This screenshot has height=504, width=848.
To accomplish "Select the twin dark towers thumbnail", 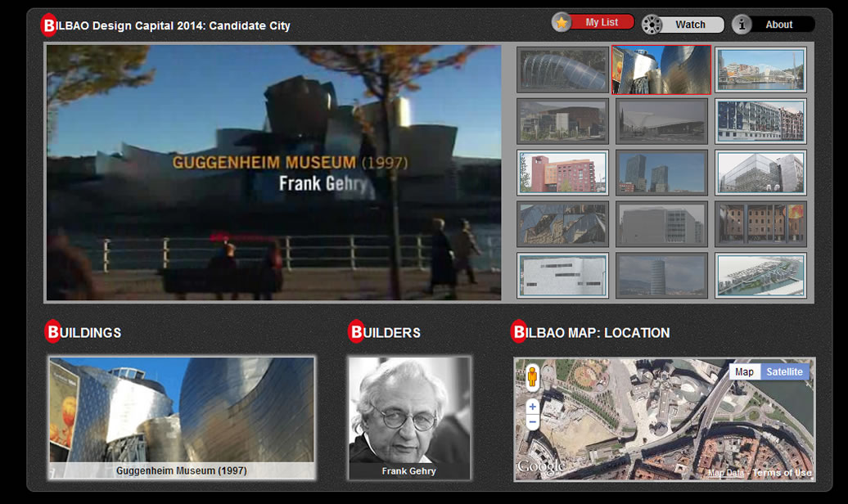I will point(661,173).
